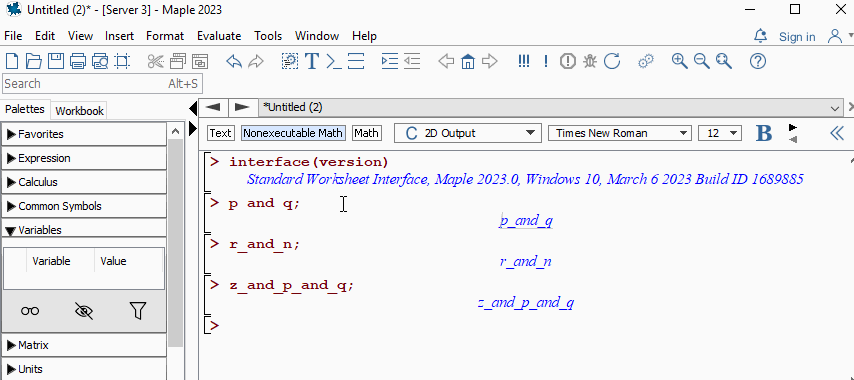
Task: Open a file via folder icon
Action: [34, 61]
